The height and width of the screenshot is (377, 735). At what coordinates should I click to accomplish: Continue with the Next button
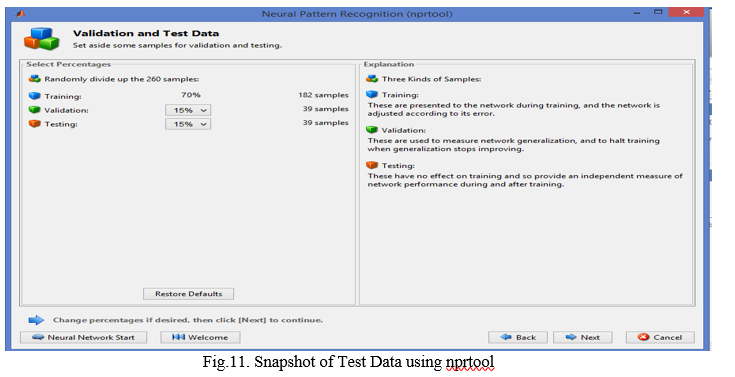[583, 337]
